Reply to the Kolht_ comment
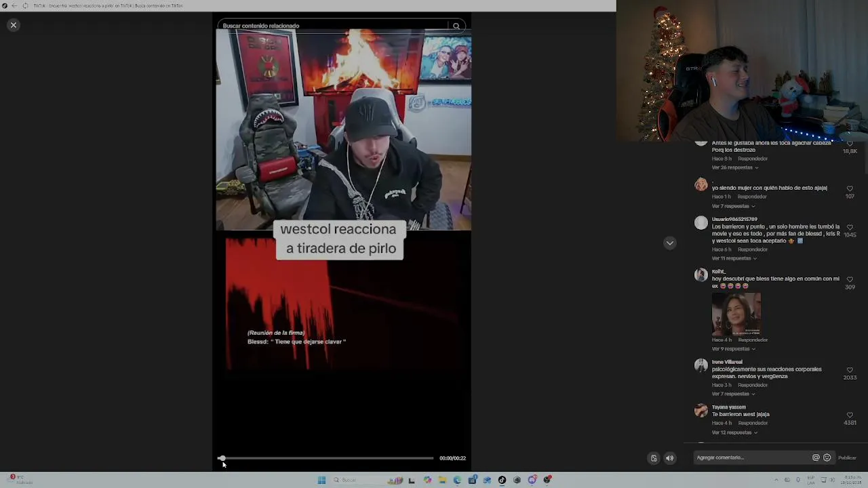This screenshot has height=488, width=868. [x=753, y=340]
